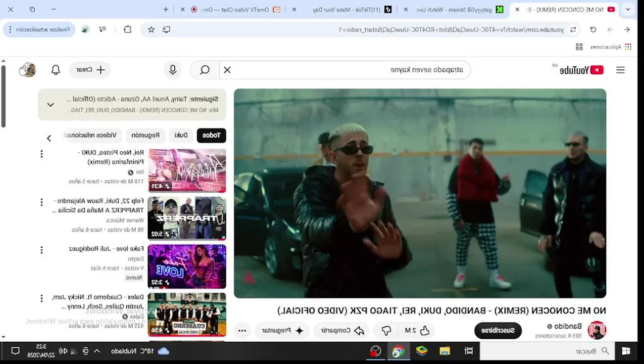The height and width of the screenshot is (364, 644).
Task: Show hidden system tray icons
Action: (x=97, y=351)
